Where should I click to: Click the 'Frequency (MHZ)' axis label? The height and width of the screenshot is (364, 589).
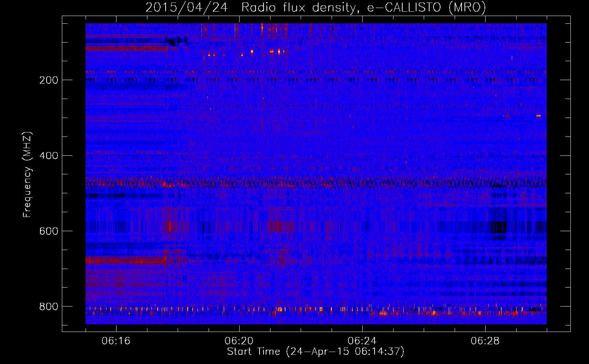pyautogui.click(x=27, y=175)
